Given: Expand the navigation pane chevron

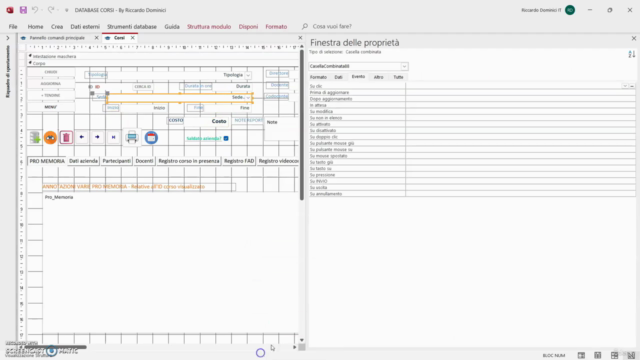Looking at the screenshot, I should pos(8,38).
